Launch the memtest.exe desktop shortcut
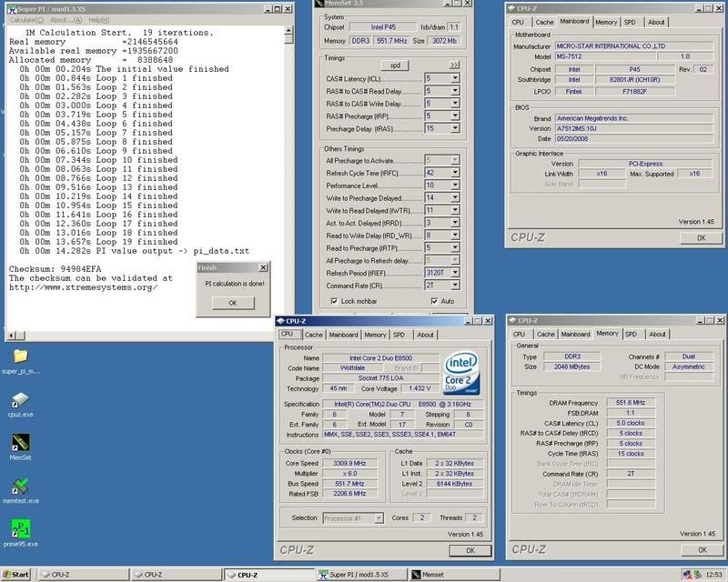 20,484
